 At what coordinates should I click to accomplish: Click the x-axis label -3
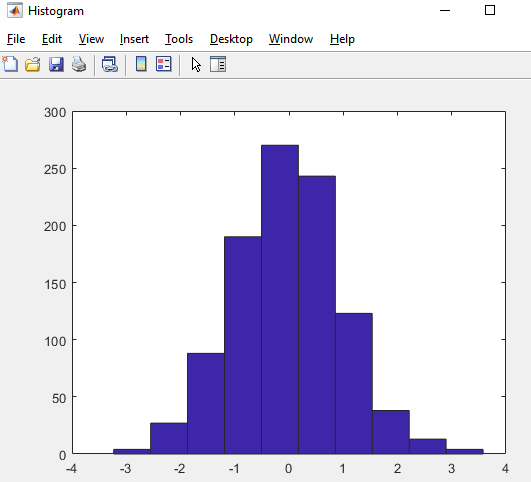[125, 469]
